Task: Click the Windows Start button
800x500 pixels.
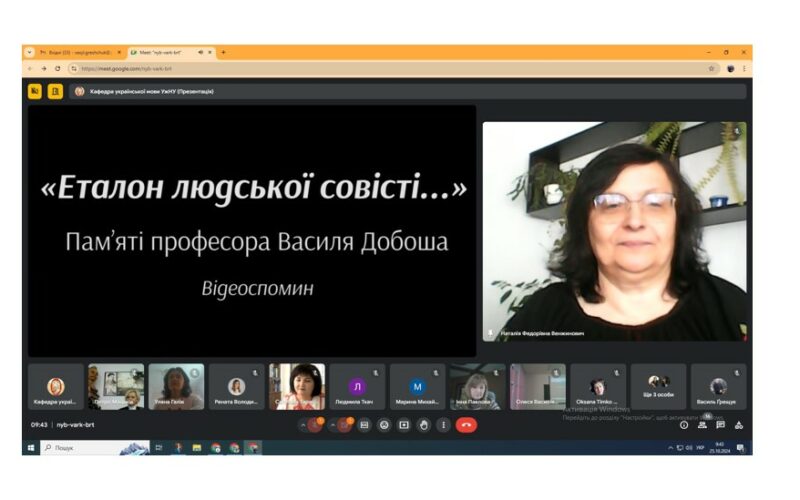Action: (32, 448)
